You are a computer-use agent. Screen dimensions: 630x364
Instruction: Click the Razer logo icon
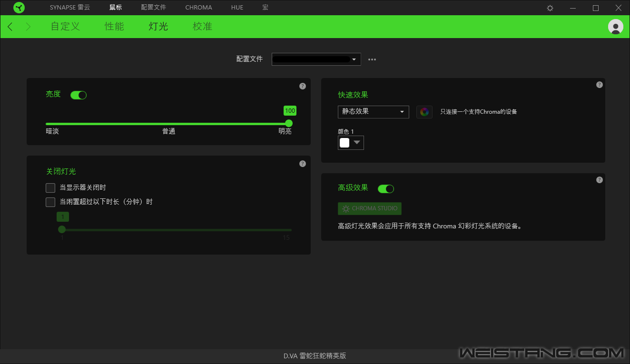tap(20, 8)
